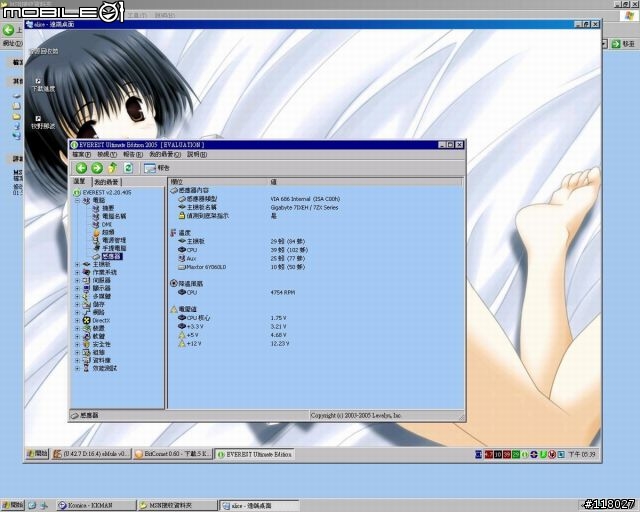This screenshot has height=512, width=640.
Task: Click the green Forward arrow in EVEREST toolbar
Action: (97, 168)
